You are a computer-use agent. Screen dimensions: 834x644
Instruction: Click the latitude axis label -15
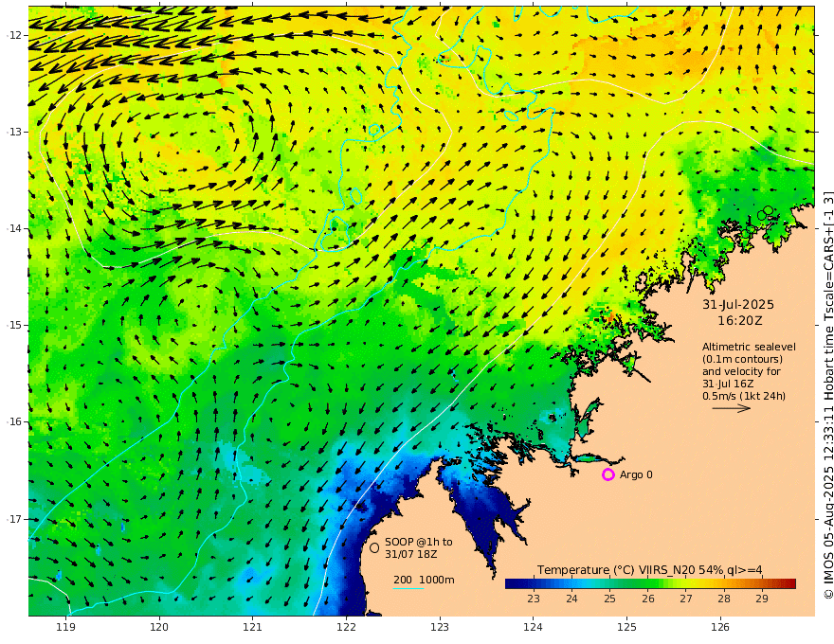14,325
